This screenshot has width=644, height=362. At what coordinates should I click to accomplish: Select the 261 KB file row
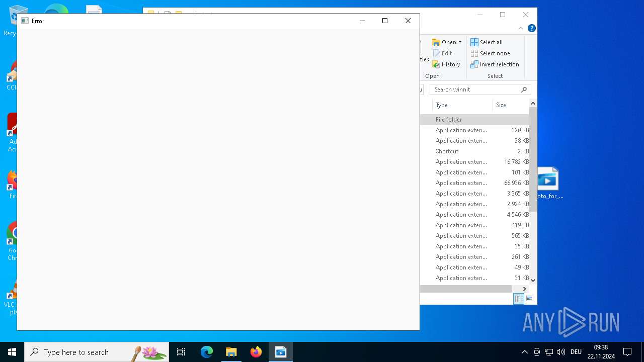474,257
